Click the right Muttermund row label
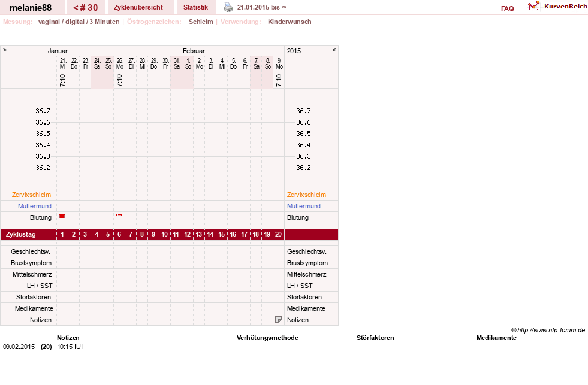Screen dimensions: 588x385 (304, 206)
